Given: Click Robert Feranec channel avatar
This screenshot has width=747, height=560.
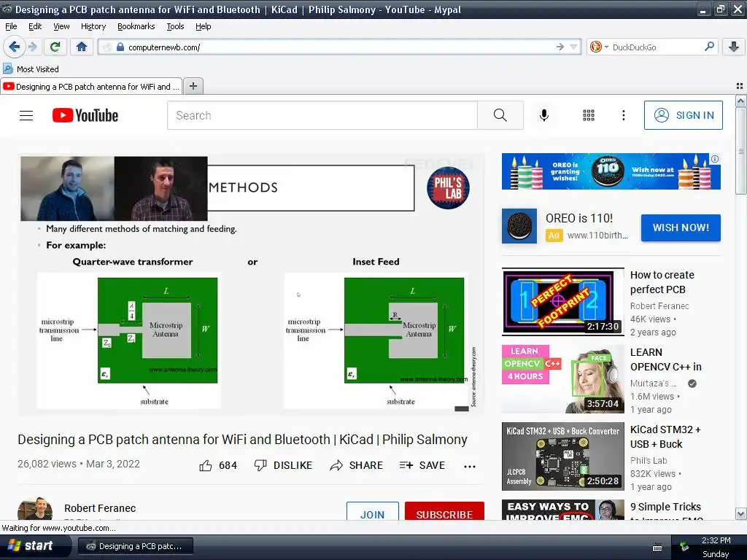Looking at the screenshot, I should click(35, 509).
